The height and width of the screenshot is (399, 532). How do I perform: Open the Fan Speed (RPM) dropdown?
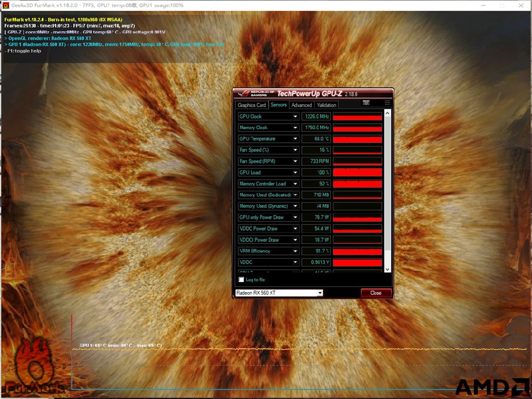[295, 161]
